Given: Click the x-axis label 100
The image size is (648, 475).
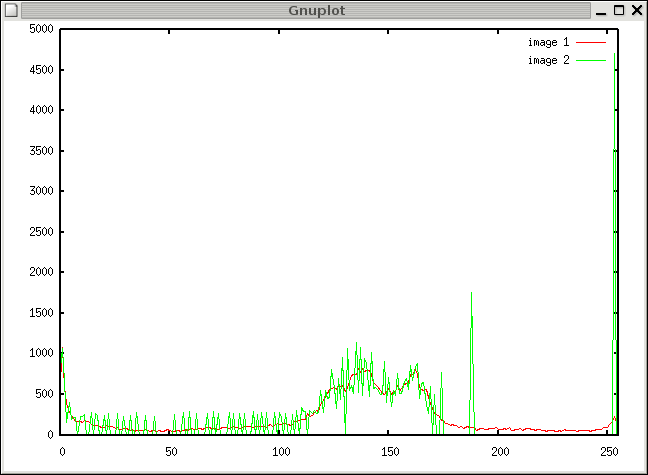Looking at the screenshot, I should click(x=281, y=452).
